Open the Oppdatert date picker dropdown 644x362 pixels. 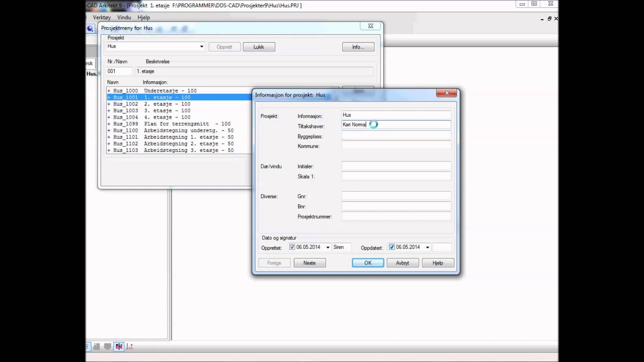click(427, 247)
